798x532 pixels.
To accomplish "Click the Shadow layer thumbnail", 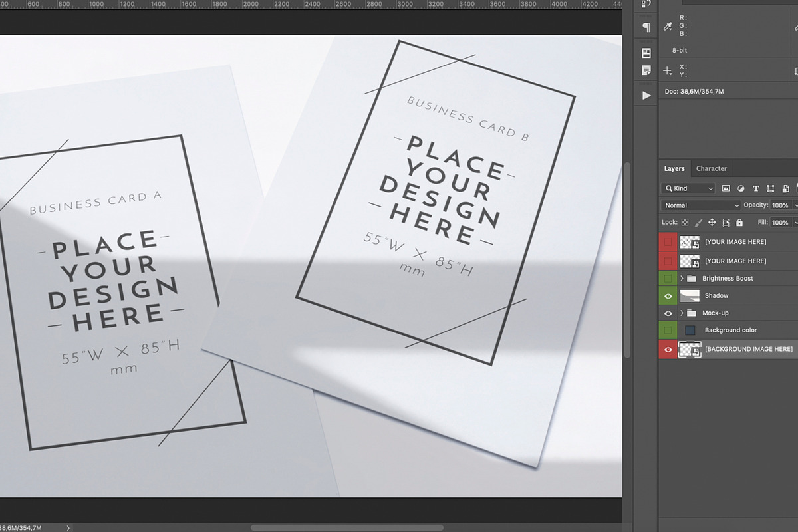I will [x=690, y=295].
